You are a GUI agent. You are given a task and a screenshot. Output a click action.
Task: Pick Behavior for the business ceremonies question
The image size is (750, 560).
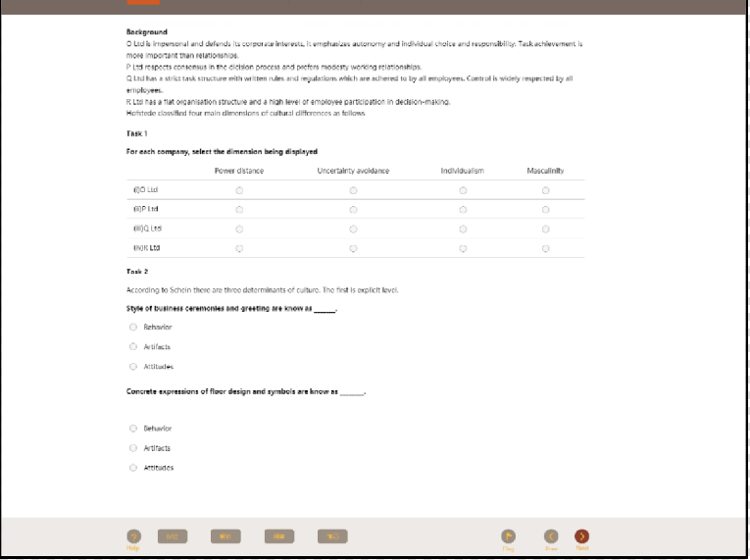(x=133, y=327)
